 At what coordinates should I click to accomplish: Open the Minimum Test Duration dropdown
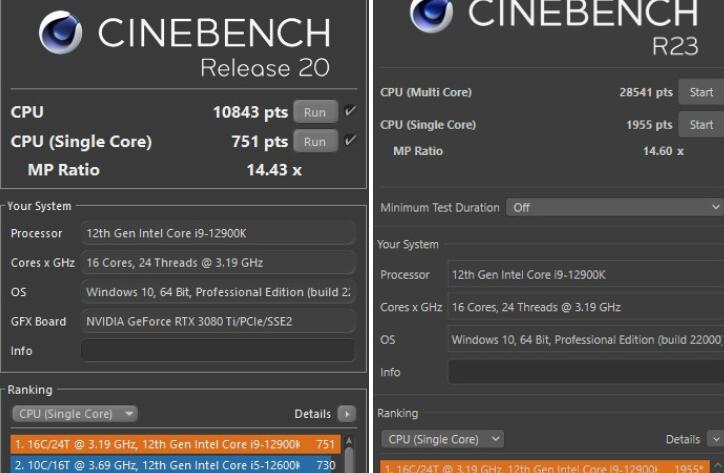point(613,207)
